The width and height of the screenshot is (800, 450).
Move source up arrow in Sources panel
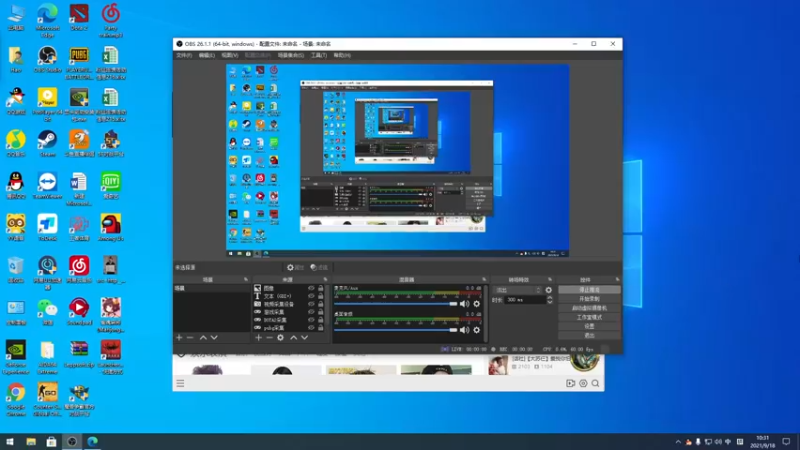click(x=293, y=338)
